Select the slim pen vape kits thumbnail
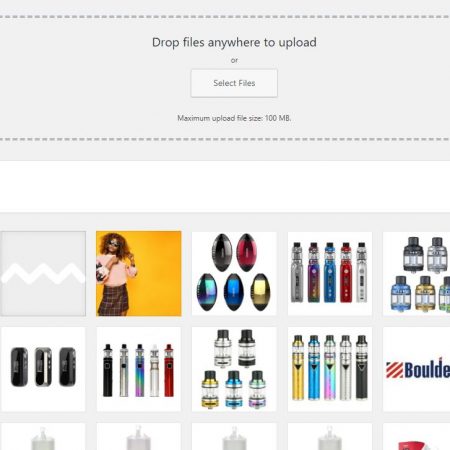Image resolution: width=450 pixels, height=450 pixels. point(139,369)
